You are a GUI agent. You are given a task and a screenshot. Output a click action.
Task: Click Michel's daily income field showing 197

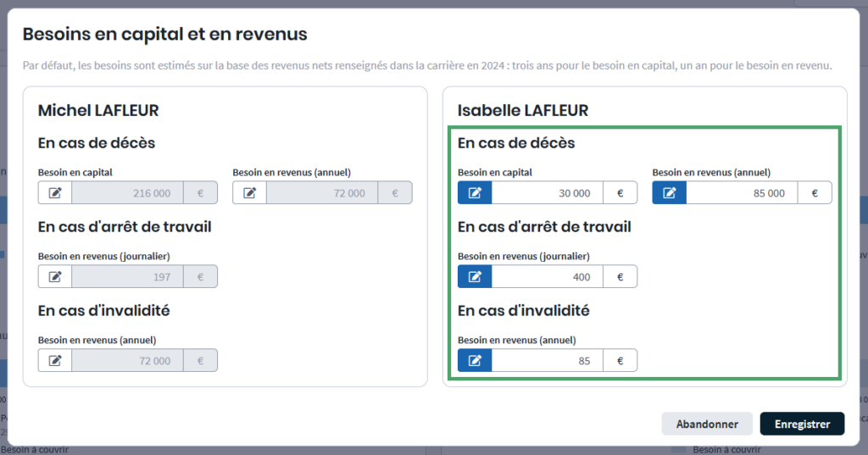[x=127, y=276]
